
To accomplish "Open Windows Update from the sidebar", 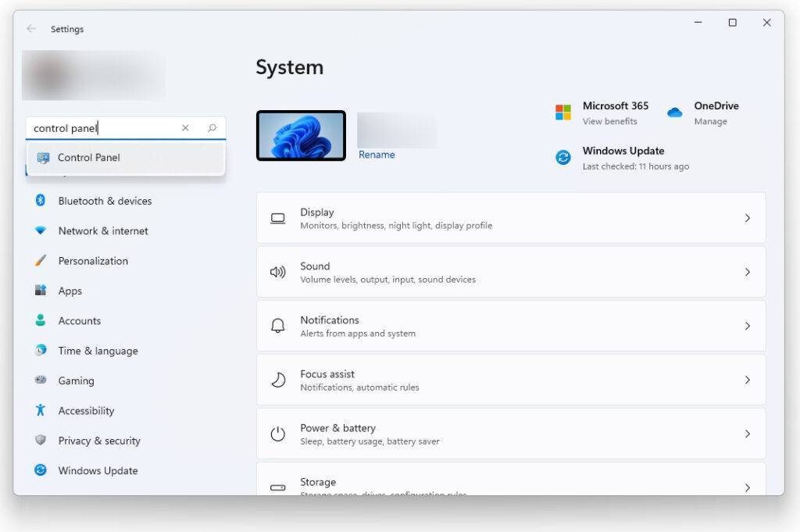I will (x=126, y=470).
